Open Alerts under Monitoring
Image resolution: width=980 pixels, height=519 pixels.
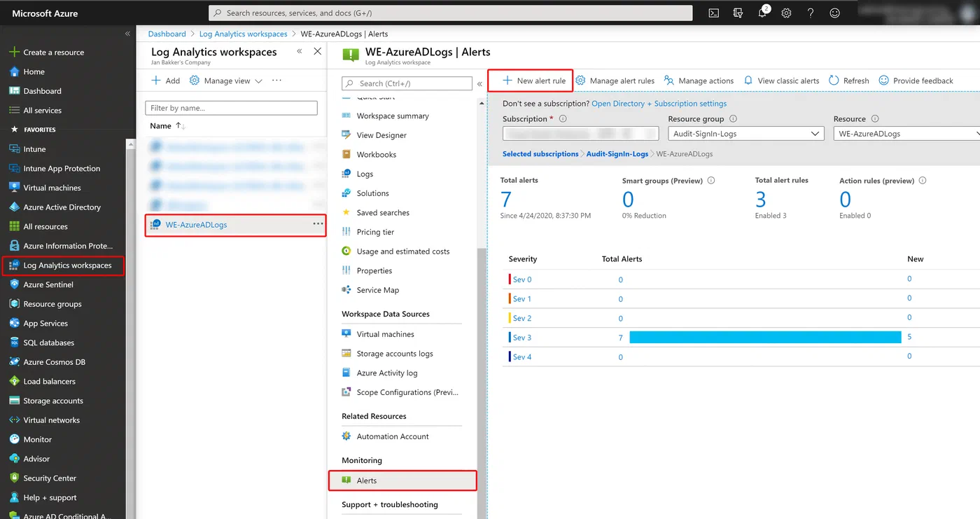point(402,480)
